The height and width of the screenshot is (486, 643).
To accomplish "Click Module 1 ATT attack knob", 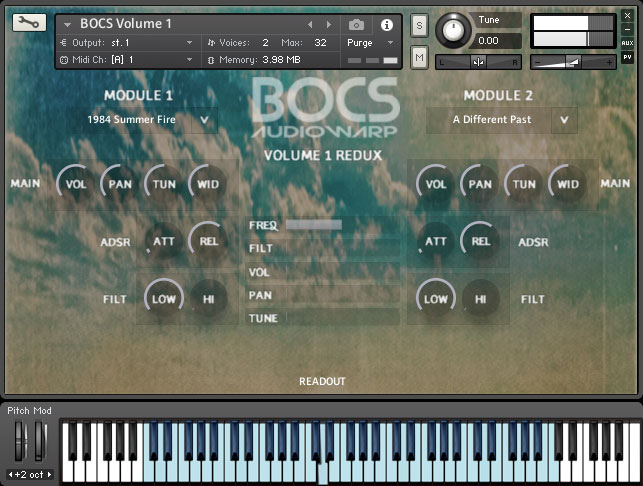I will (x=164, y=241).
